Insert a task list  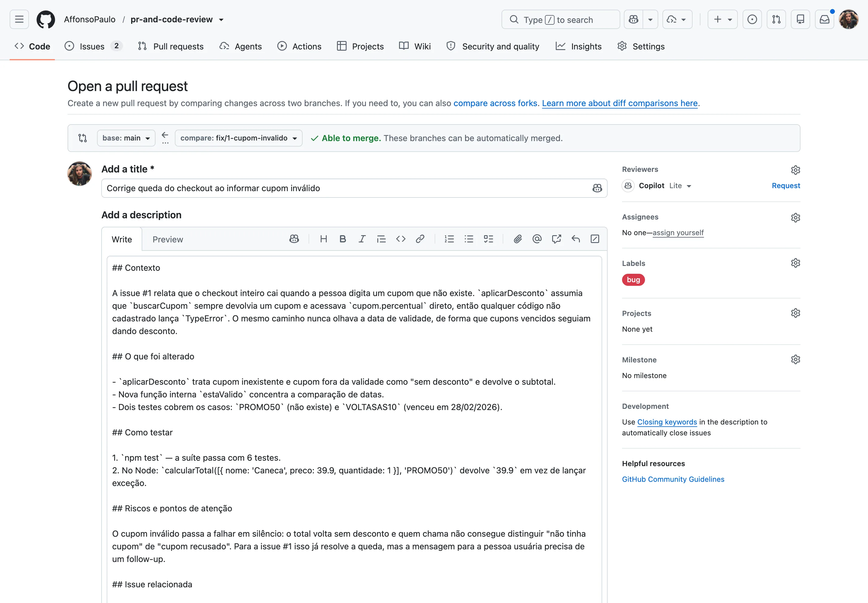coord(488,239)
